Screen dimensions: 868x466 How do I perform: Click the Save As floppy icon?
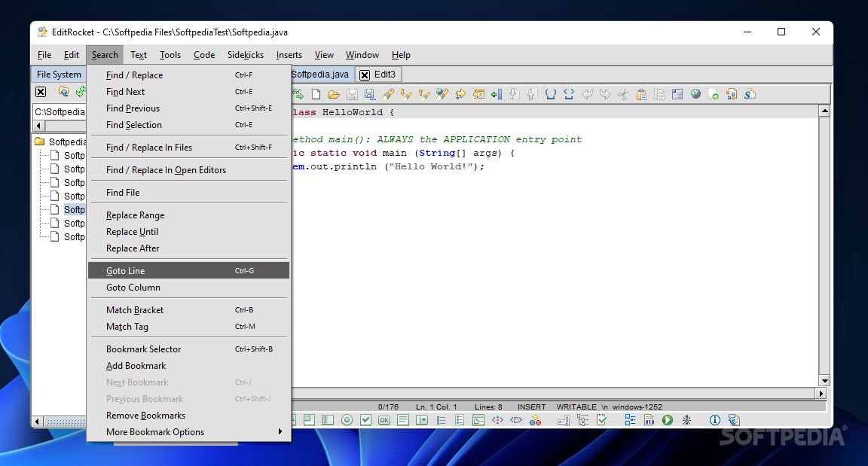(370, 95)
